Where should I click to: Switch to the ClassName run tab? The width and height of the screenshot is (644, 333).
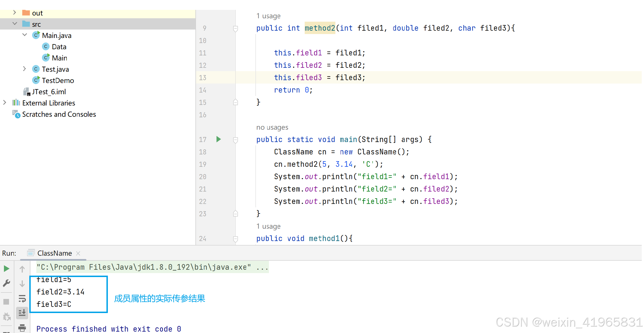pos(54,253)
